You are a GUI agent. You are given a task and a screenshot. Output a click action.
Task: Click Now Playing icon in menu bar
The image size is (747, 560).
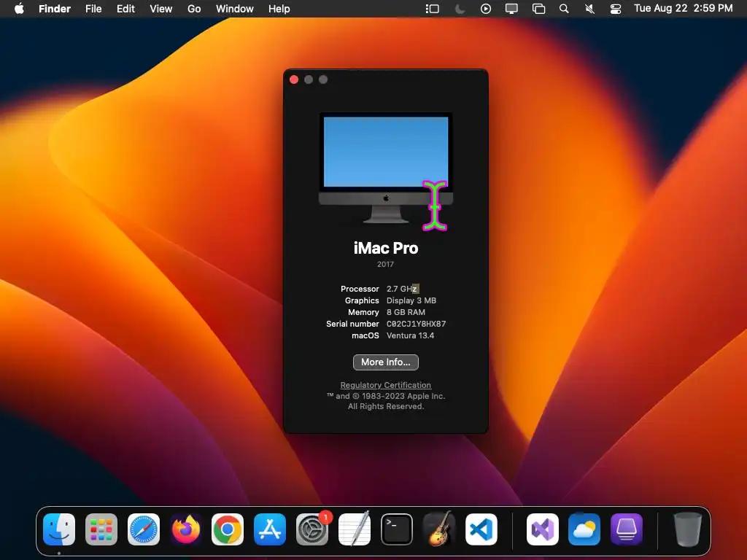pos(485,9)
